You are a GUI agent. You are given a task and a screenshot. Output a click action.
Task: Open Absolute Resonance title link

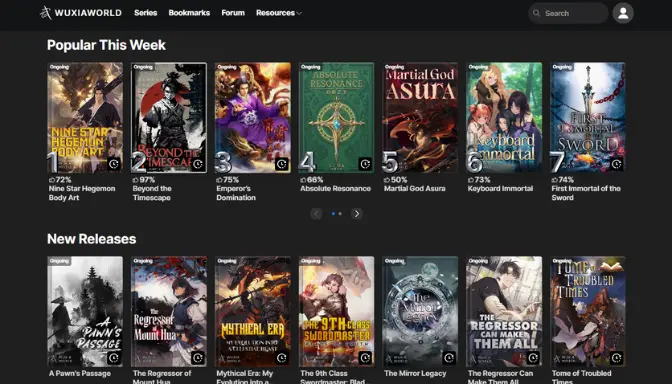point(336,189)
